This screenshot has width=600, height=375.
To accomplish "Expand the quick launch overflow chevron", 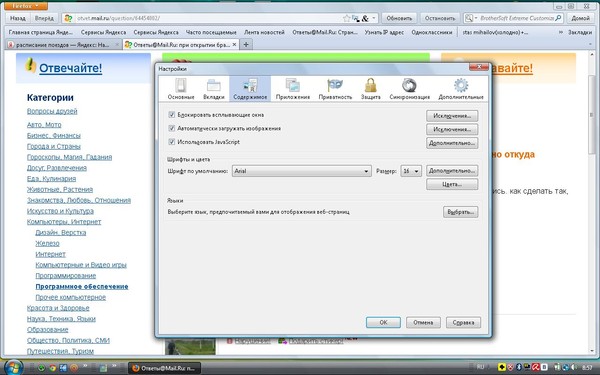I will (x=85, y=366).
